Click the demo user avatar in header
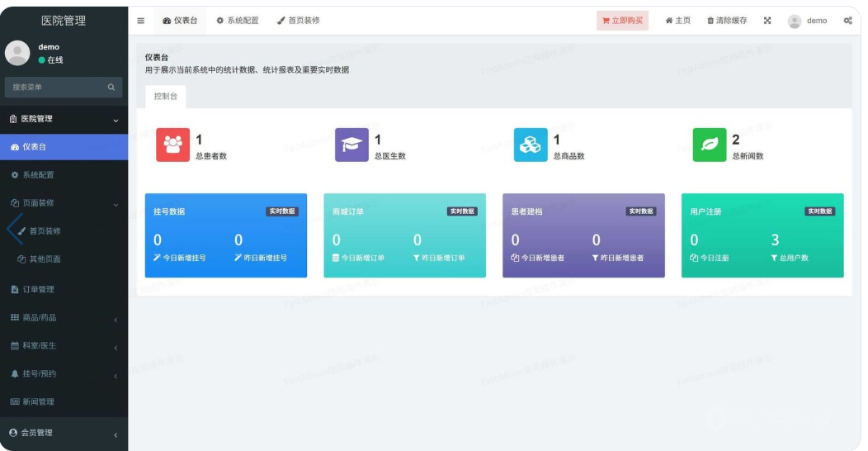The image size is (868, 451). point(795,21)
